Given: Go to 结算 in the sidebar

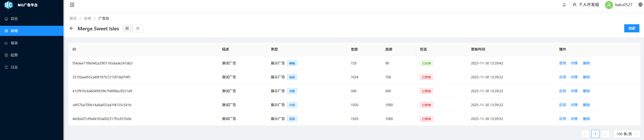Looking at the screenshot, I should [x=14, y=55].
